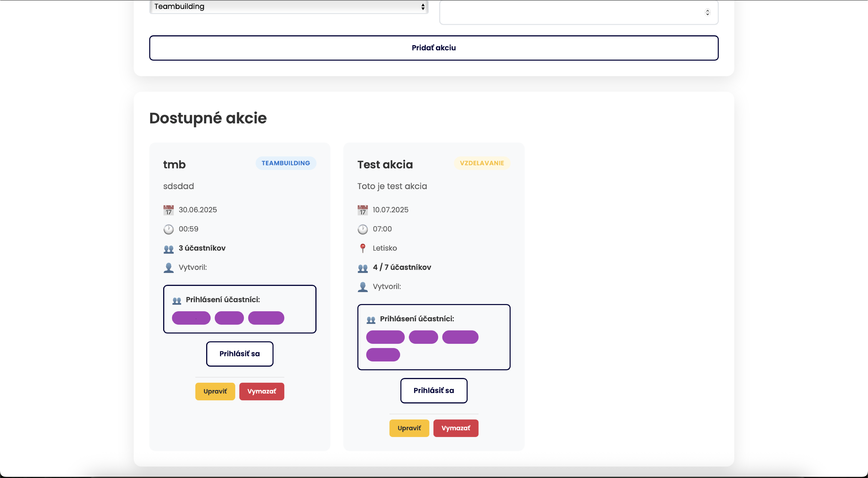Open the Teambuilding category dropdown
This screenshot has height=478, width=868.
[289, 7]
